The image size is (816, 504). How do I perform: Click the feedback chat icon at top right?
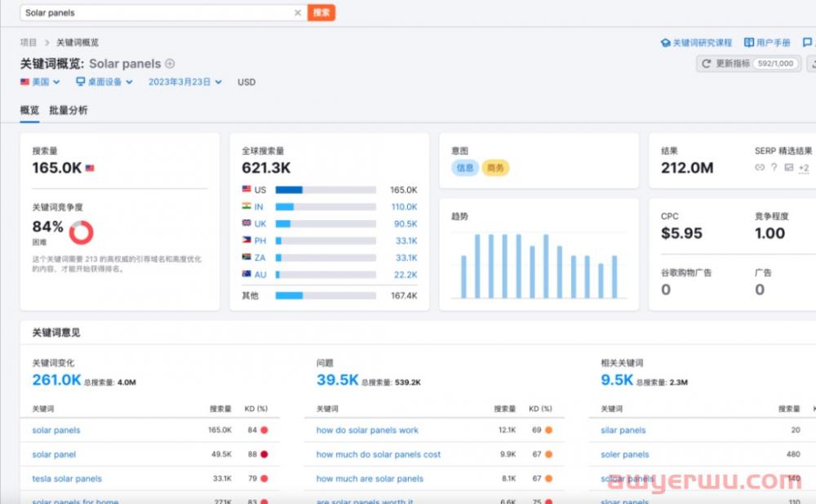tap(807, 42)
